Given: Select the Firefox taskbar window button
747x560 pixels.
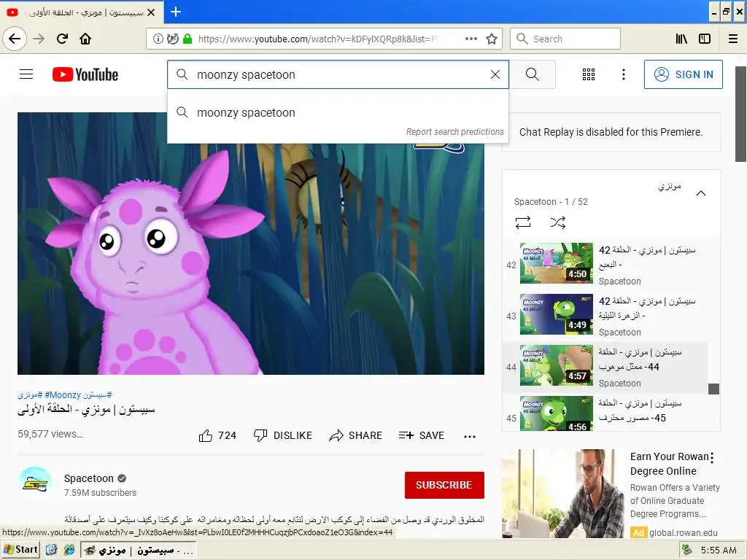Looking at the screenshot, I should click(139, 551).
